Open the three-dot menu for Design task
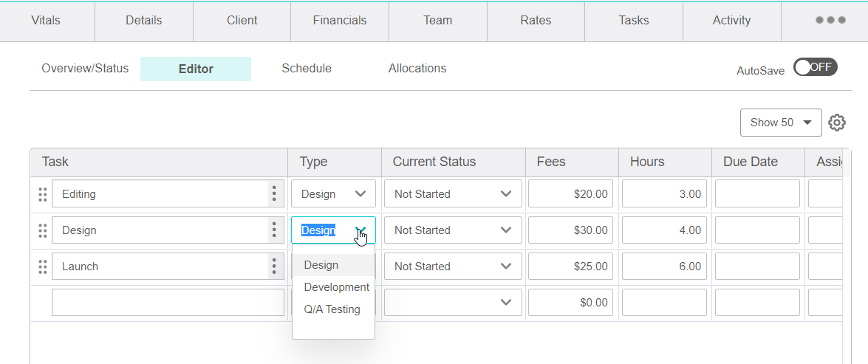The image size is (868, 364). point(274,230)
